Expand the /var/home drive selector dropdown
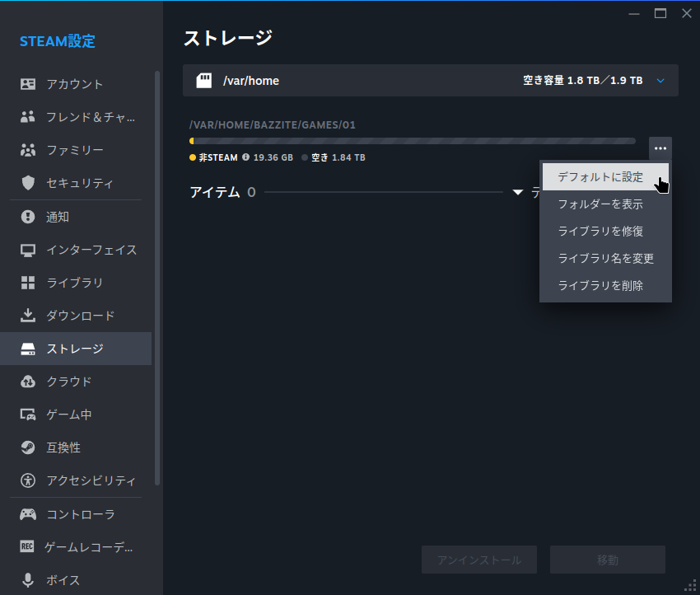The height and width of the screenshot is (595, 700). pyautogui.click(x=660, y=80)
